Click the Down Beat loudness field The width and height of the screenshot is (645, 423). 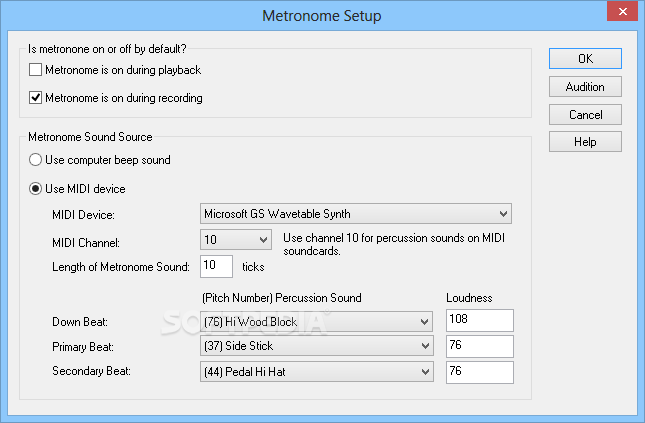(x=480, y=321)
